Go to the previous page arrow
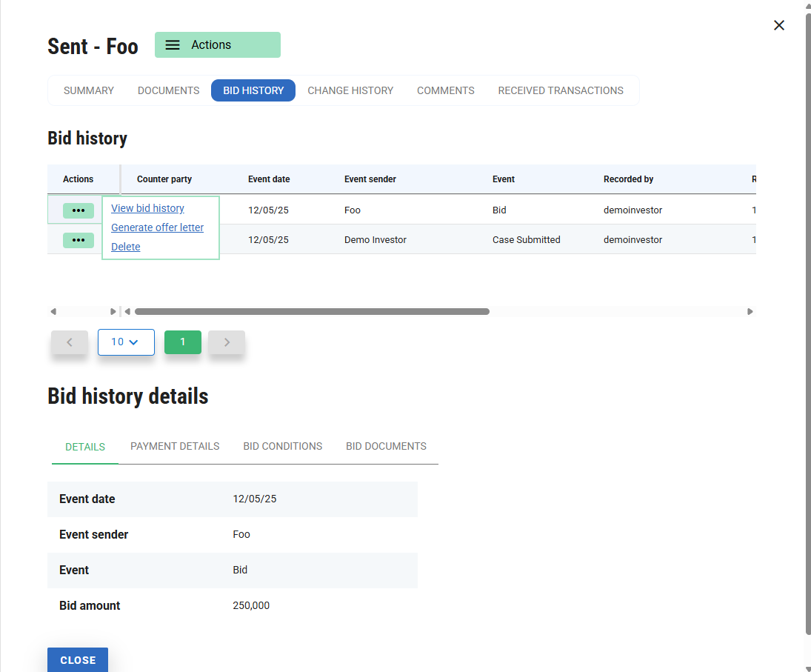This screenshot has width=811, height=672. click(x=70, y=342)
